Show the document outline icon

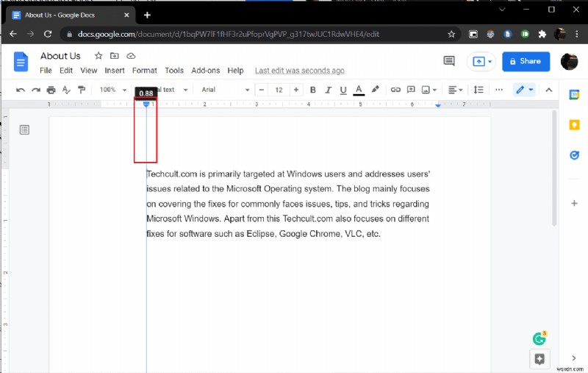24,130
